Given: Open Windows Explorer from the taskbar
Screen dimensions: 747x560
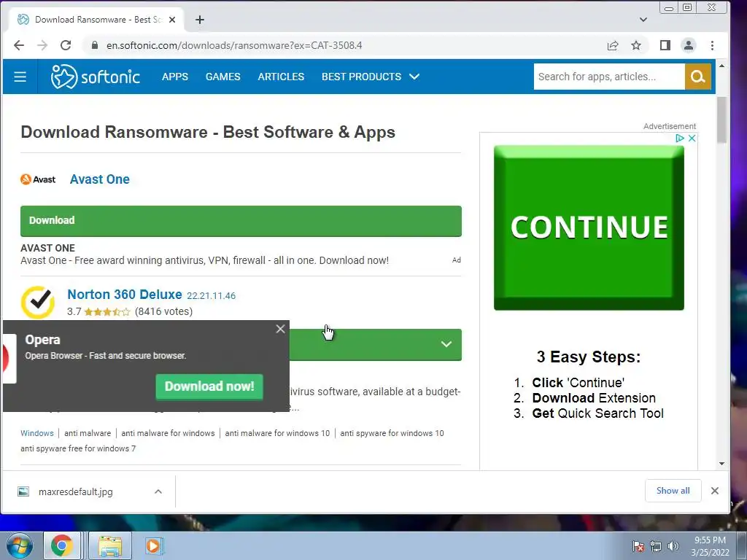Looking at the screenshot, I should click(110, 545).
